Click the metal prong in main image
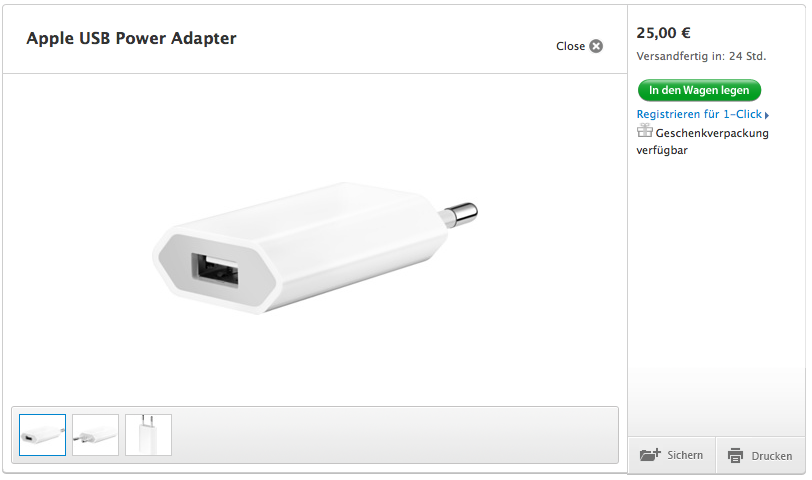Screen dimensions: 812x480 pos(459,214)
